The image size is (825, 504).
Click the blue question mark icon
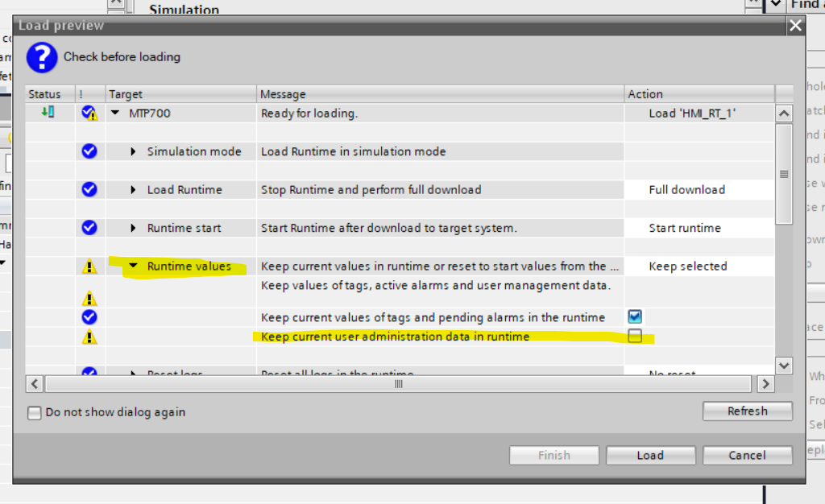[42, 57]
